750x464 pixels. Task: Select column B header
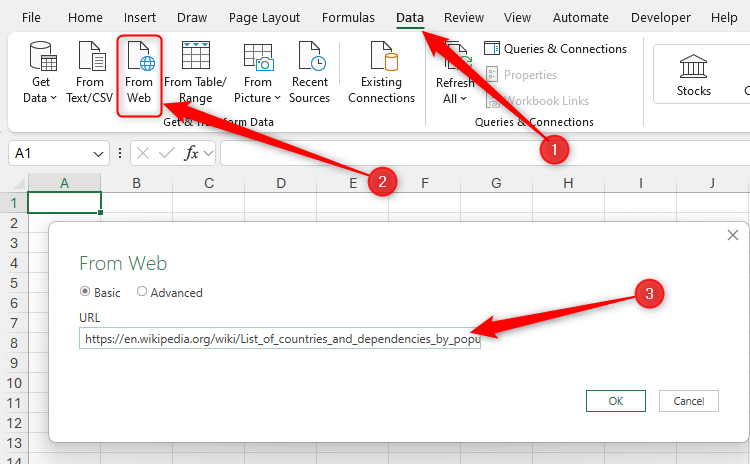coord(136,183)
